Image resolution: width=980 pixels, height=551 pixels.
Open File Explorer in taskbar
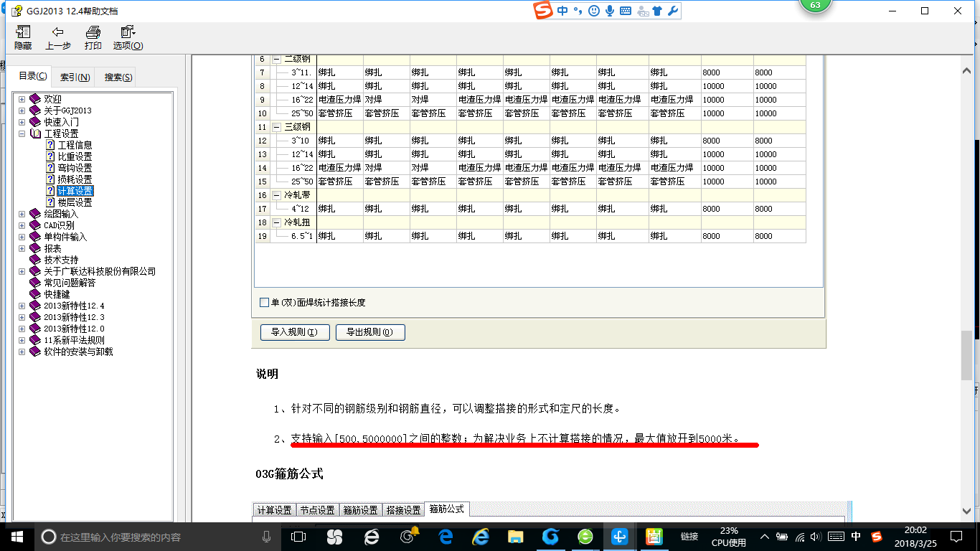point(515,537)
